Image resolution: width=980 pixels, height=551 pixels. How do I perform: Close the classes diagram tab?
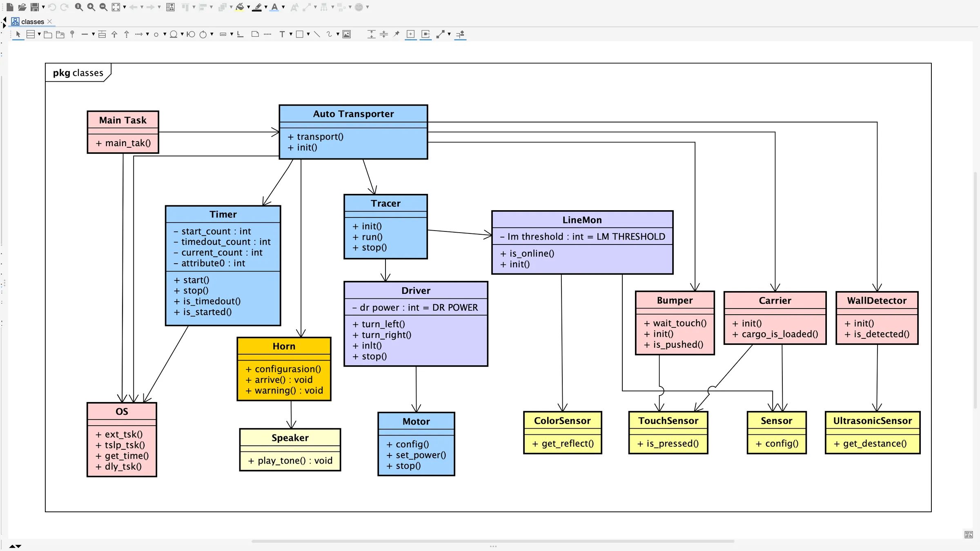[x=49, y=22]
